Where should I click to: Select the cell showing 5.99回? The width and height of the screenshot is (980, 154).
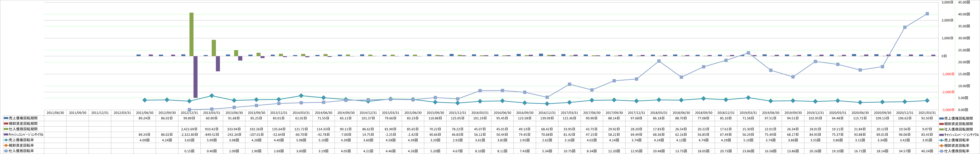(212, 140)
